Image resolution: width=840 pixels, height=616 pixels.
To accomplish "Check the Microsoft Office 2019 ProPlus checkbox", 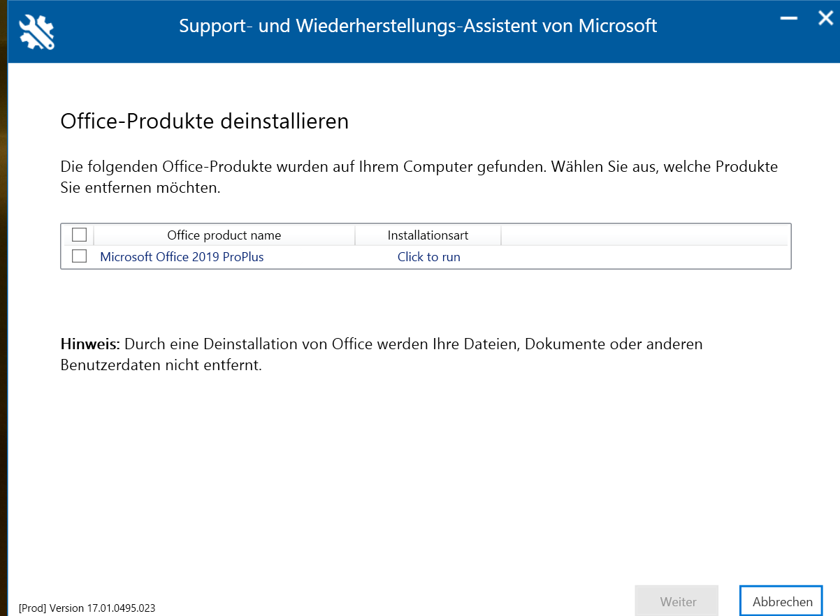I will [x=79, y=256].
